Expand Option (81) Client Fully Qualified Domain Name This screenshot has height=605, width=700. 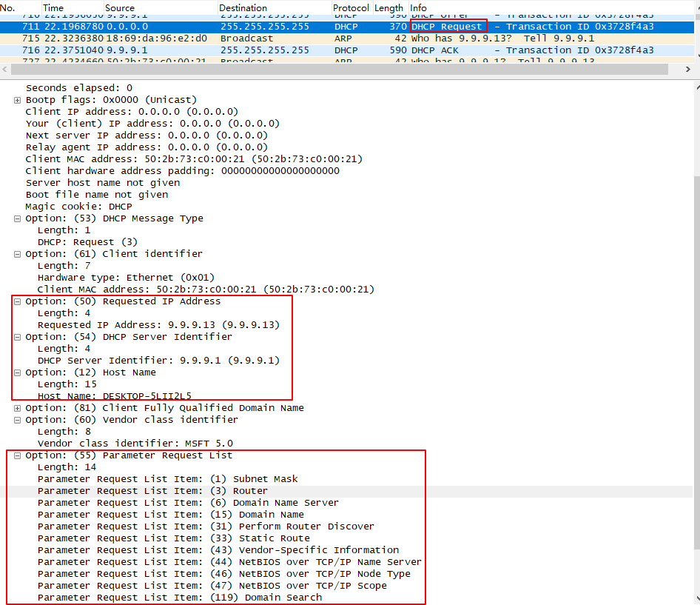click(x=18, y=409)
